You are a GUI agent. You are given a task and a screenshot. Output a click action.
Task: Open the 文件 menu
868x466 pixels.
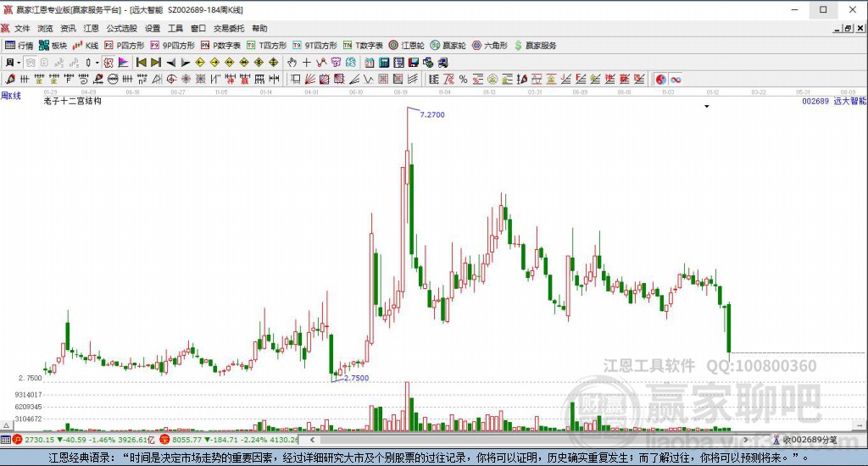coord(22,28)
